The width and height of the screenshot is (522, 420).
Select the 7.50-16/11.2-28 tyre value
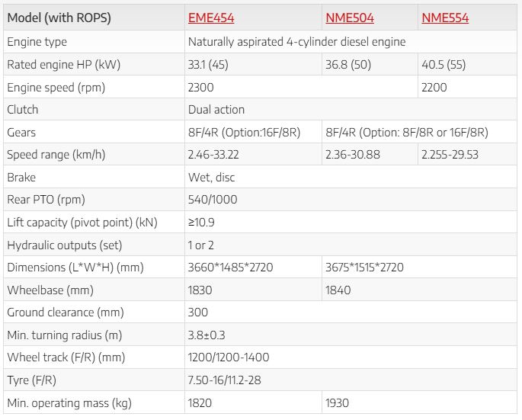[x=228, y=380]
